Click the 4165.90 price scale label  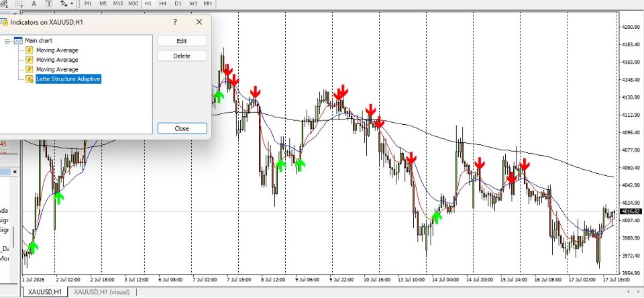[x=631, y=62]
